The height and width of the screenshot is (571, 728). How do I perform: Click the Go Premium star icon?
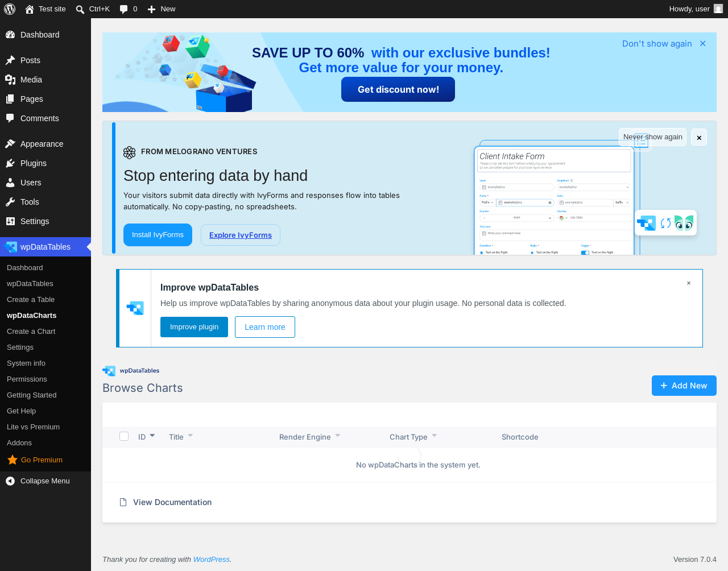[13, 460]
